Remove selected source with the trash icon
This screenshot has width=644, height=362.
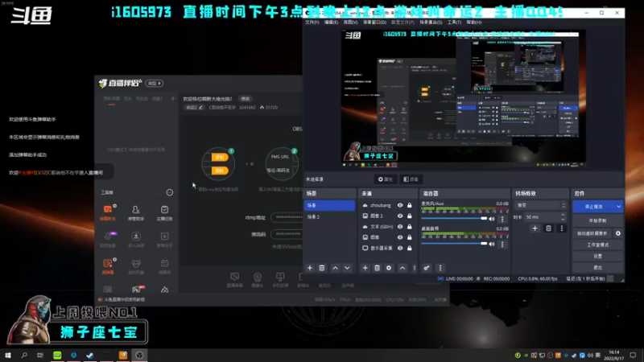coord(377,268)
